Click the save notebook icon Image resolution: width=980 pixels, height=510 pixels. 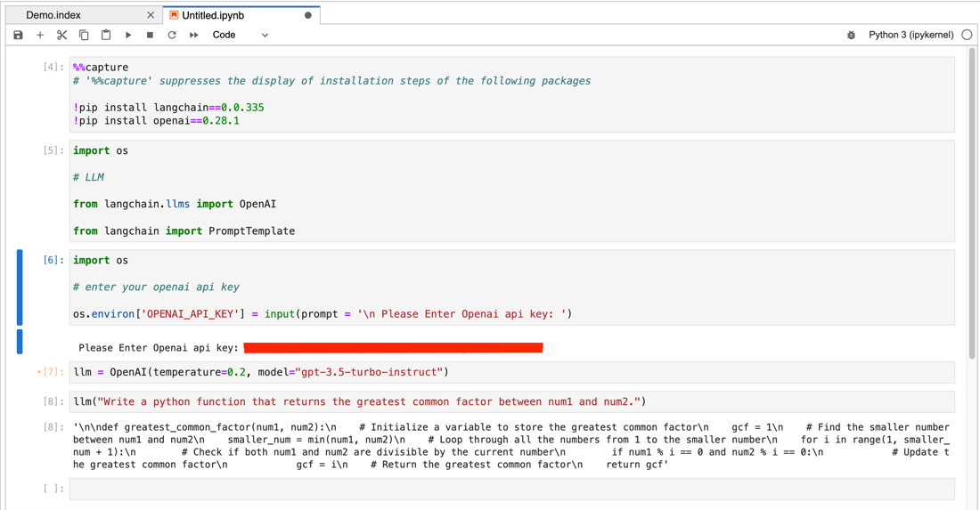pyautogui.click(x=18, y=36)
